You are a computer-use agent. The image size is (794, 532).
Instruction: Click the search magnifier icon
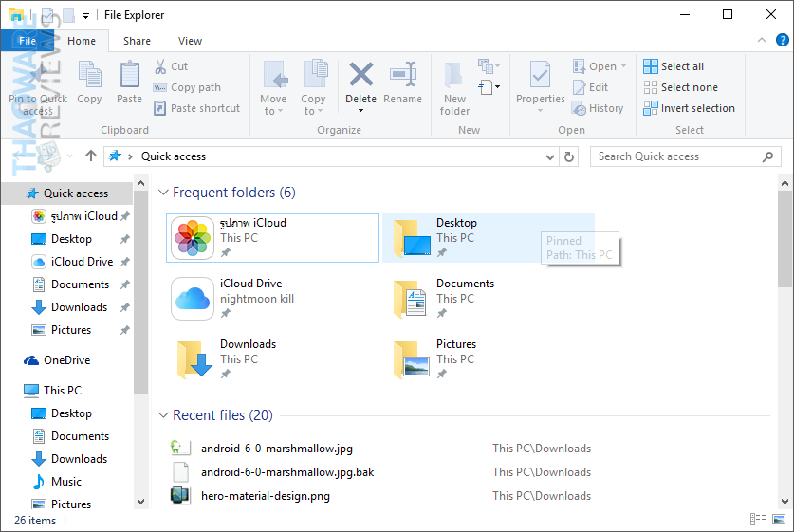point(767,156)
